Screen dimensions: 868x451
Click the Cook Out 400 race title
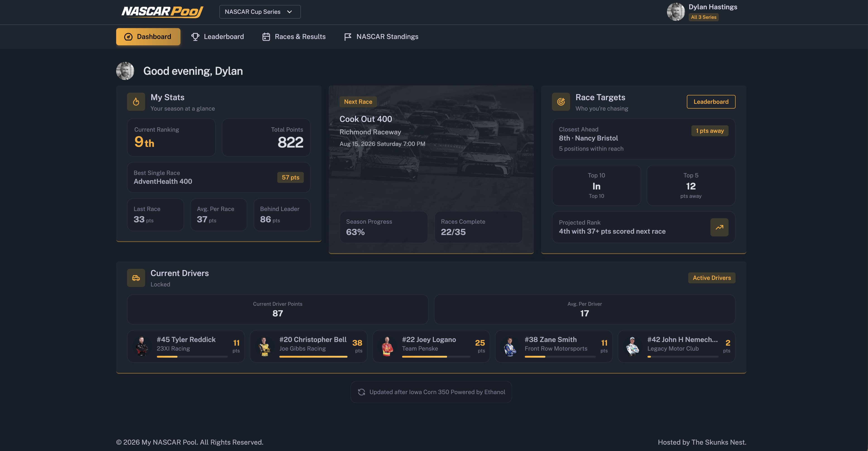click(x=366, y=119)
